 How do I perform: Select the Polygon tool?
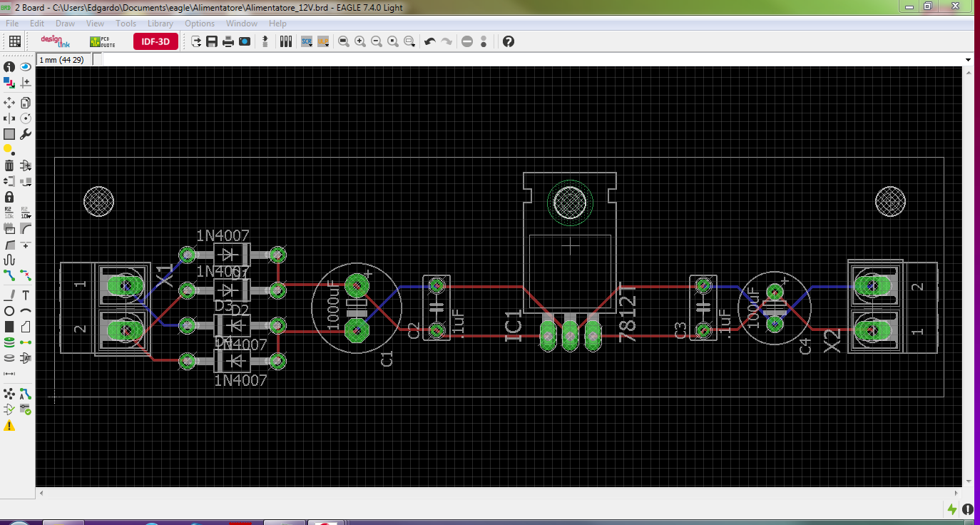tap(26, 327)
